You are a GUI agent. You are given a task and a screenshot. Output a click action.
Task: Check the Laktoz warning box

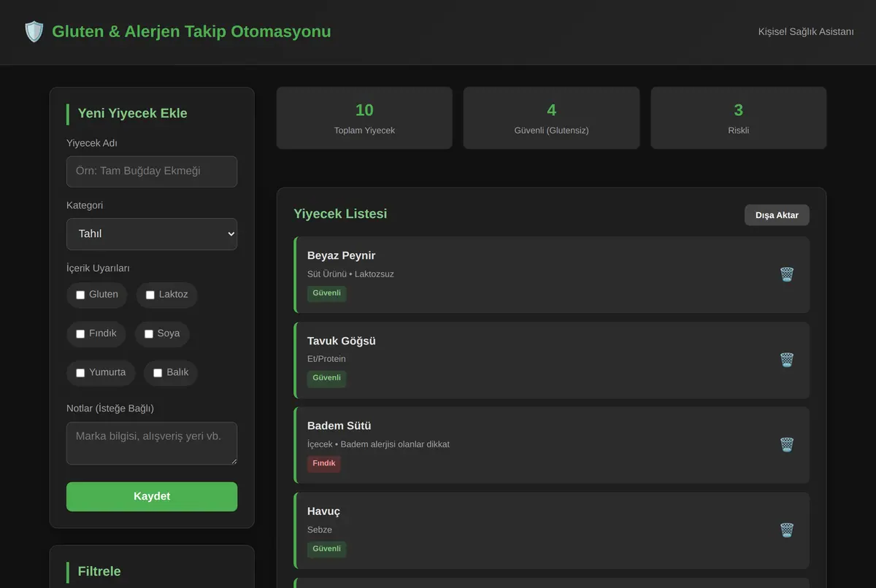(x=150, y=295)
